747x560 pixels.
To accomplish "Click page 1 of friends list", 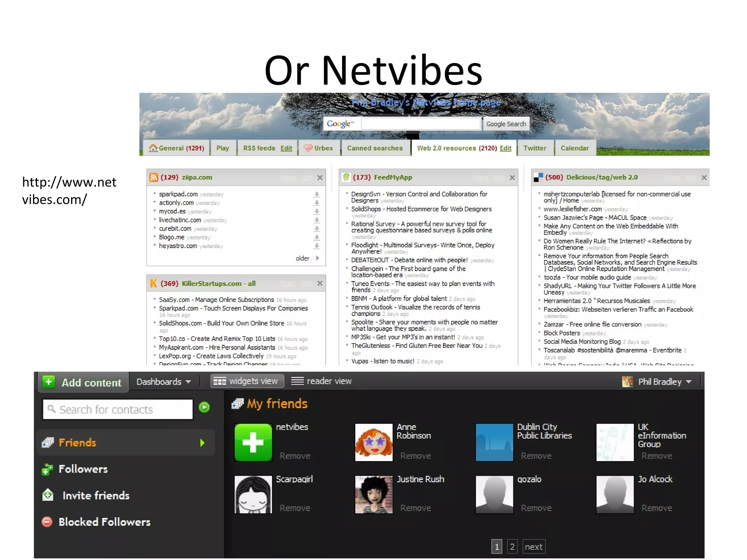I will (496, 547).
